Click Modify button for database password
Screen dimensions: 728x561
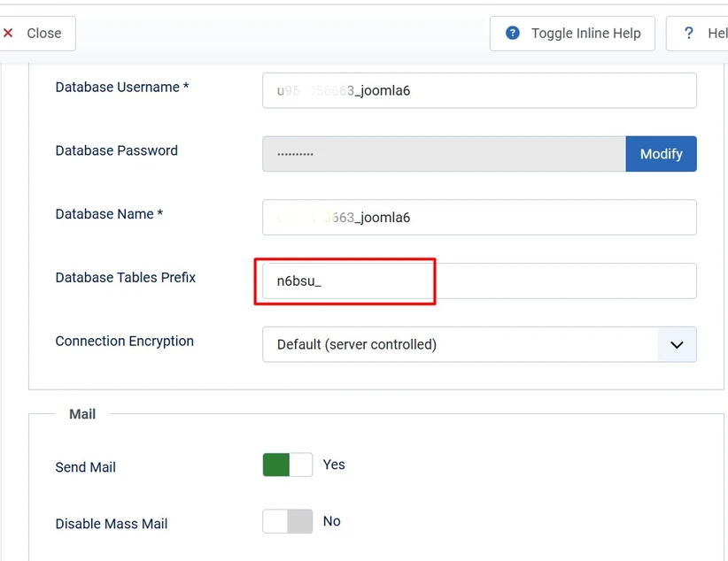tap(662, 154)
